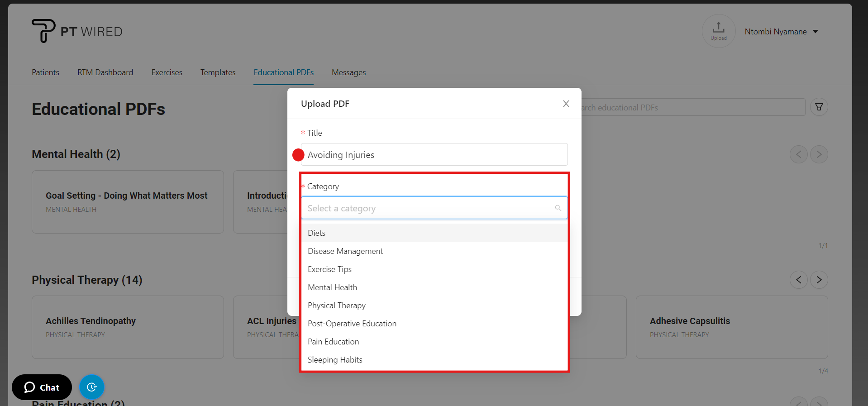
Task: Switch to RTM Dashboard tab
Action: point(105,72)
